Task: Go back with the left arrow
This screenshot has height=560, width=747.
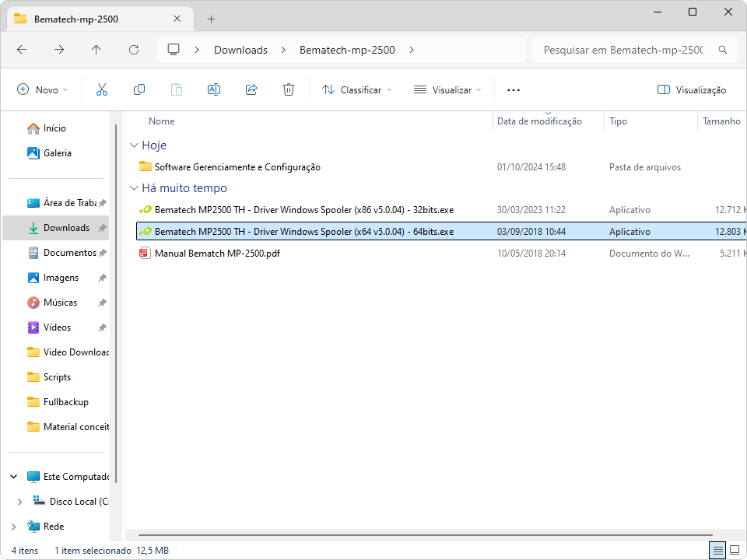Action: point(22,50)
